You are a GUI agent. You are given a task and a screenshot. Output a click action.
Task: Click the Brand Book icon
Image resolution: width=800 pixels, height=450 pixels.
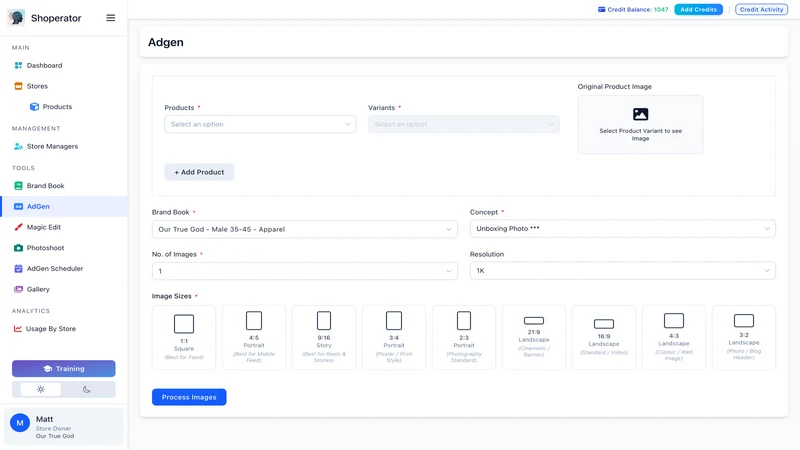pos(18,186)
